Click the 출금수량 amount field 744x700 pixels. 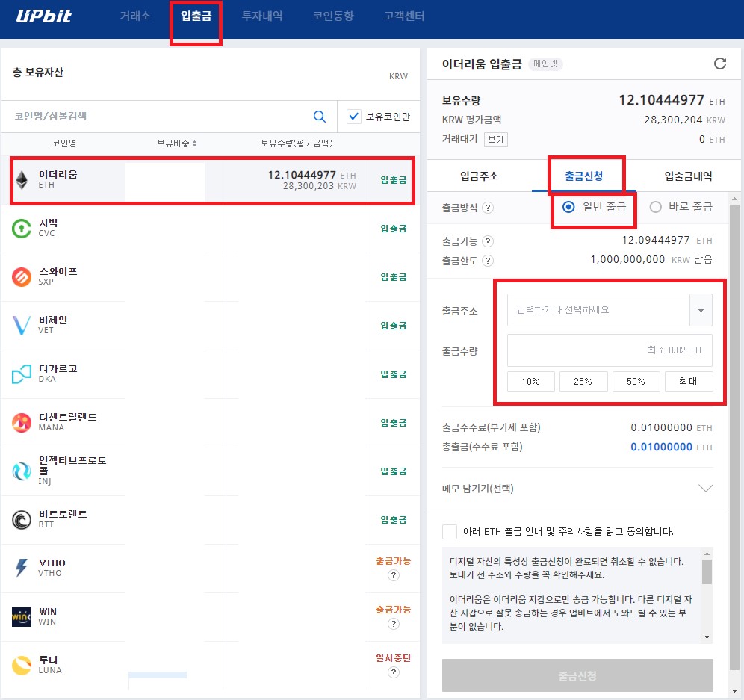coord(610,350)
